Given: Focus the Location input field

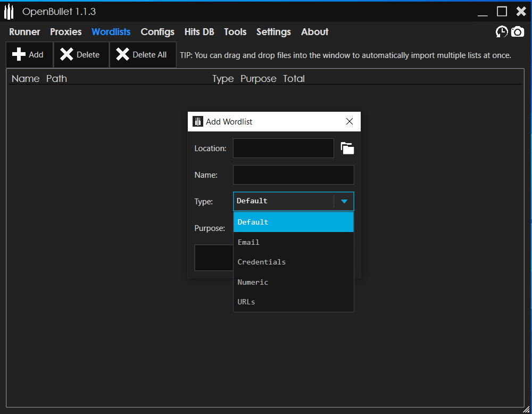Looking at the screenshot, I should pos(284,148).
